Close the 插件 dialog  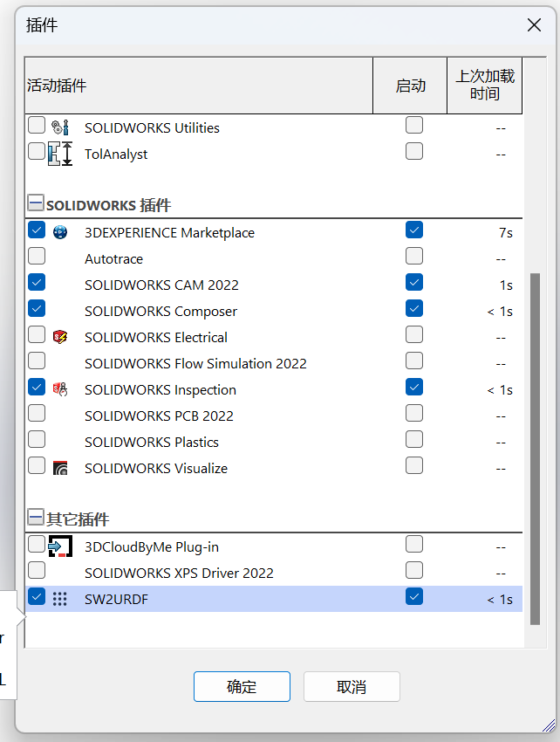click(x=534, y=25)
